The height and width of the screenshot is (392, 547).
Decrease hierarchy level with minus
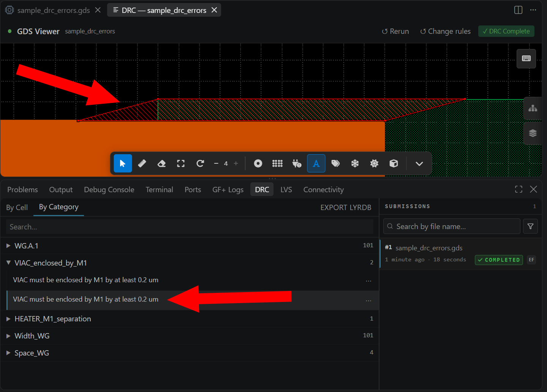tap(216, 163)
